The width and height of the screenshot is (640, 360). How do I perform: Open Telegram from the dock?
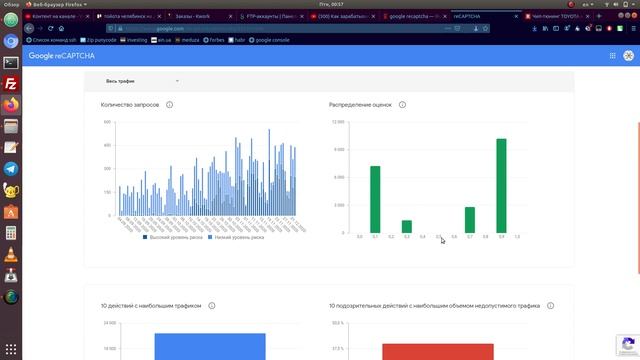(x=11, y=169)
